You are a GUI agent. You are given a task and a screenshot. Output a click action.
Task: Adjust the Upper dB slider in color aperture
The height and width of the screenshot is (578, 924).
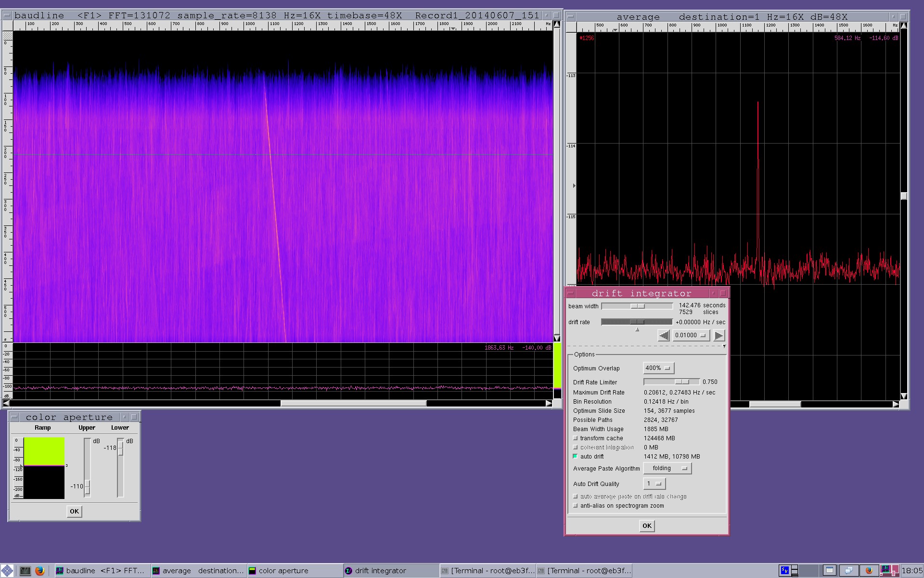pyautogui.click(x=87, y=467)
